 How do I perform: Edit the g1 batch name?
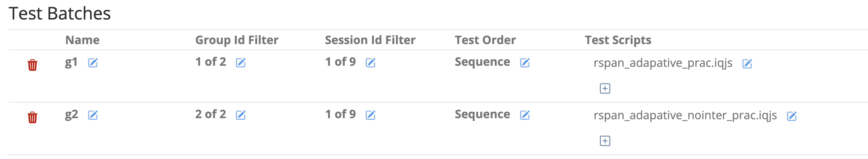93,63
